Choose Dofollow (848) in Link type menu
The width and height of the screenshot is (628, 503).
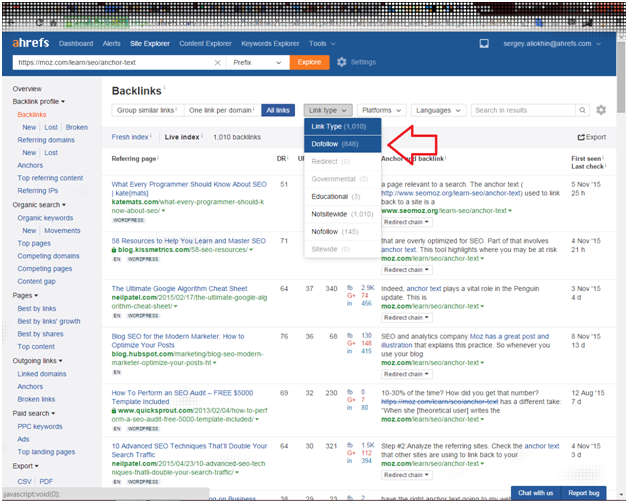[x=342, y=144]
